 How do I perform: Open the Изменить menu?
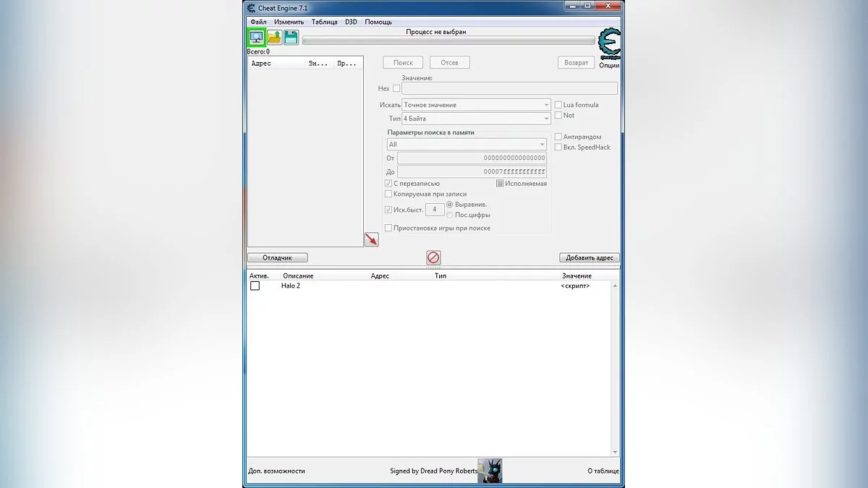click(289, 22)
